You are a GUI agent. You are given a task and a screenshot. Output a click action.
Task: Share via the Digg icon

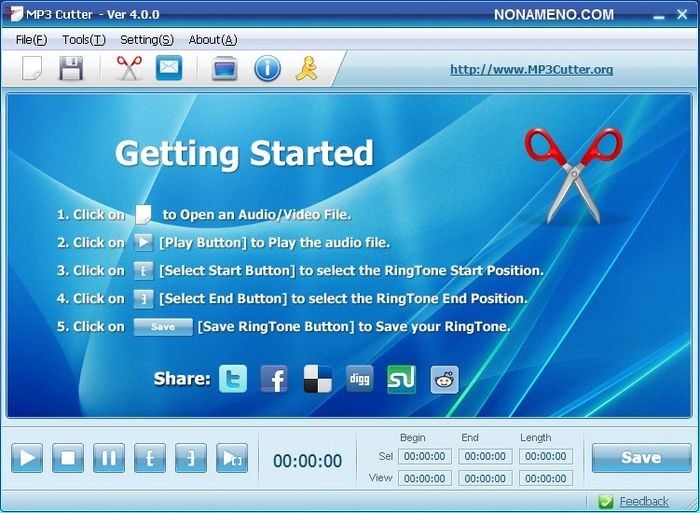[360, 379]
